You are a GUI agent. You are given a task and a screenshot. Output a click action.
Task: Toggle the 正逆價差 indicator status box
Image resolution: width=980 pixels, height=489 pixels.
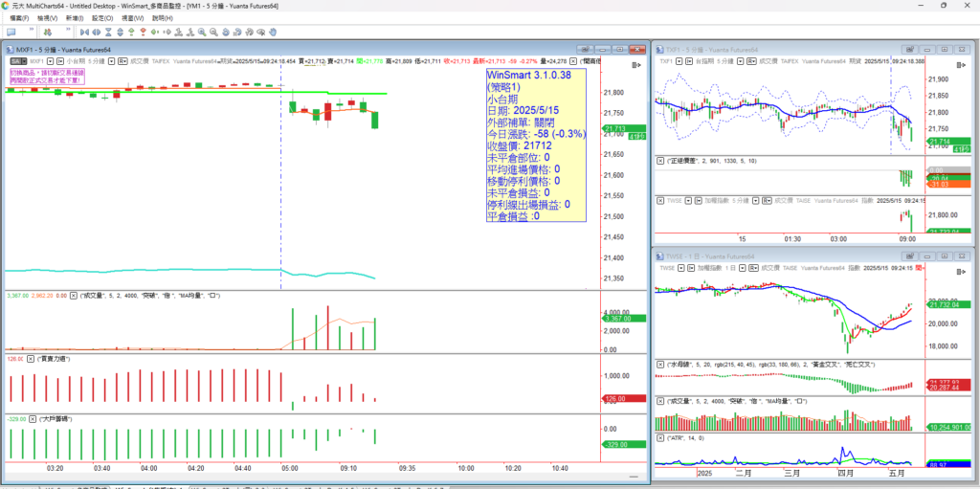(660, 161)
